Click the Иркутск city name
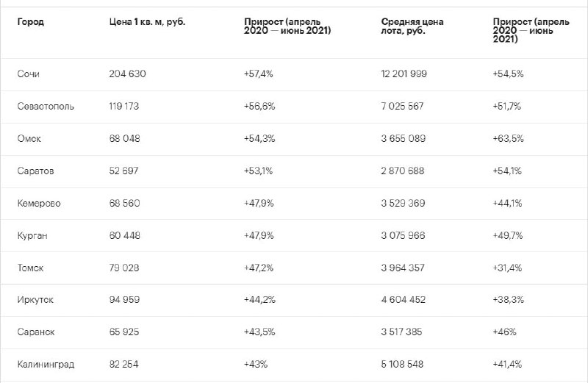 (x=35, y=300)
